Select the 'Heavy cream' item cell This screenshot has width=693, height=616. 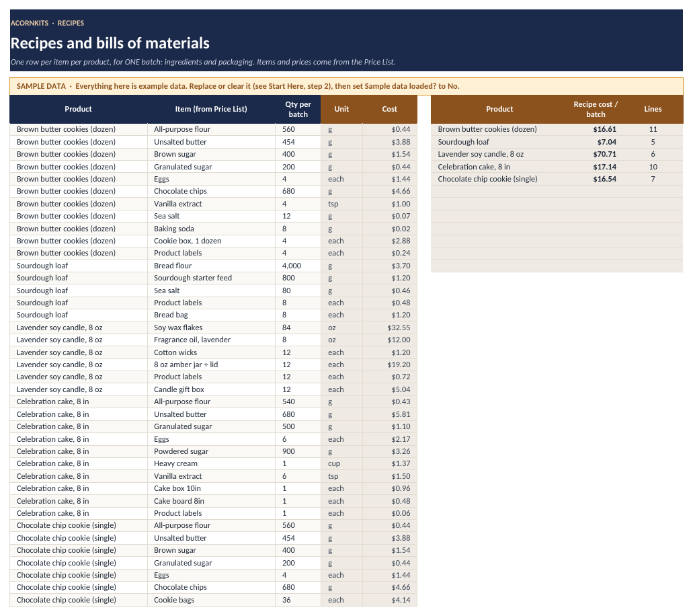tap(211, 464)
